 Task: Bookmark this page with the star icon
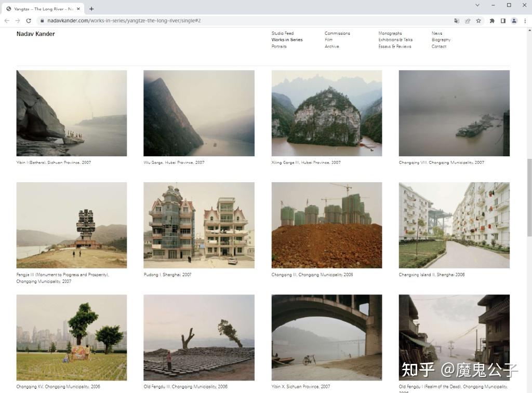[x=478, y=21]
